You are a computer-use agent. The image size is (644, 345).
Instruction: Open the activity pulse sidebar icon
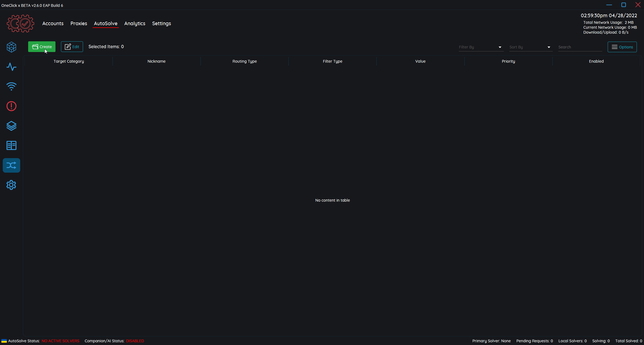(x=11, y=67)
